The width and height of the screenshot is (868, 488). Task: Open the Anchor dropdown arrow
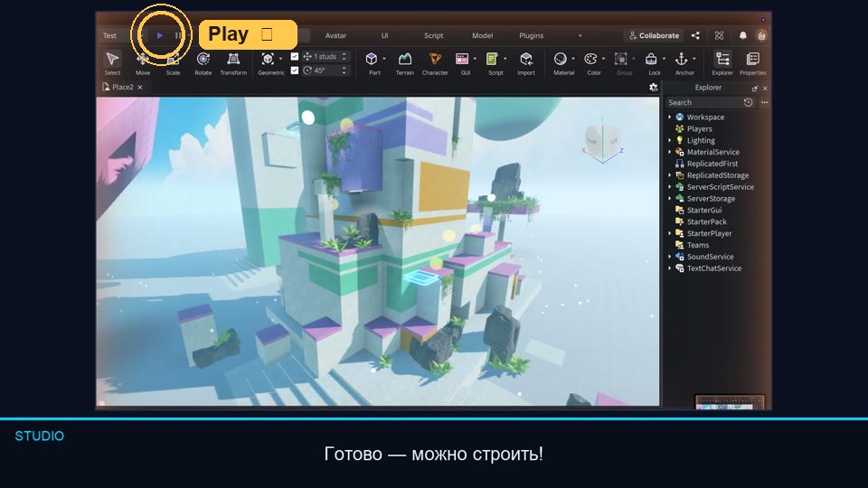click(694, 59)
